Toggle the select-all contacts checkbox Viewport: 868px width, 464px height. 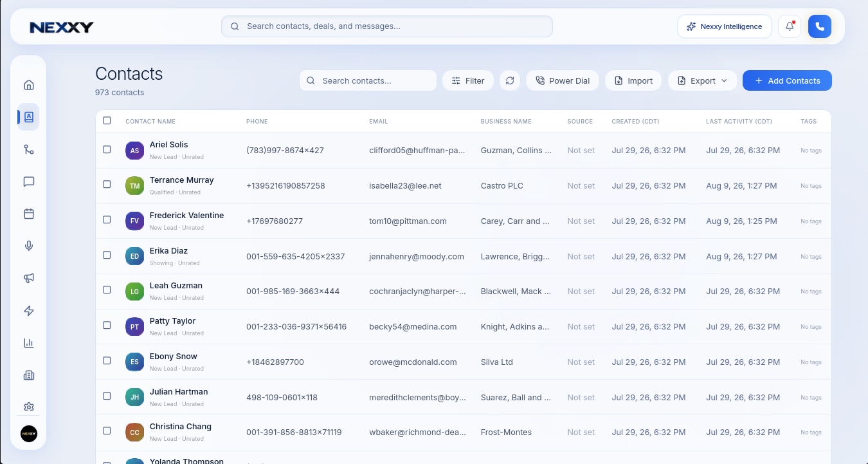[x=107, y=120]
